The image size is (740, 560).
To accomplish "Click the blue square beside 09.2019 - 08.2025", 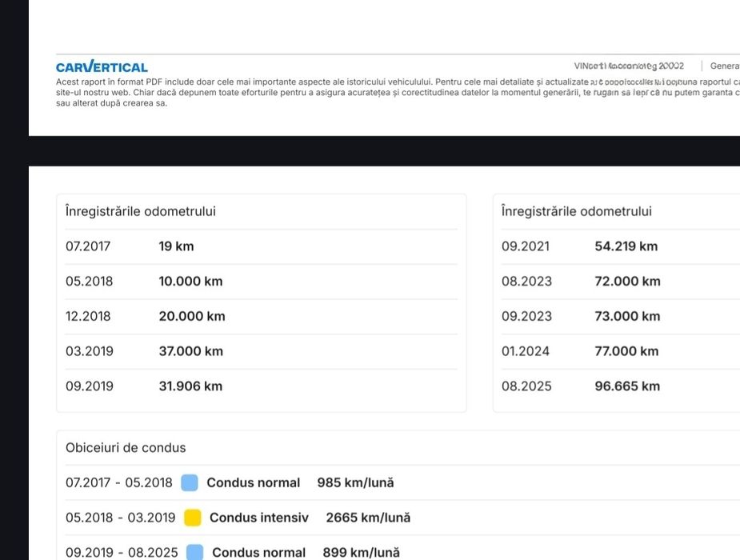I will coord(195,552).
